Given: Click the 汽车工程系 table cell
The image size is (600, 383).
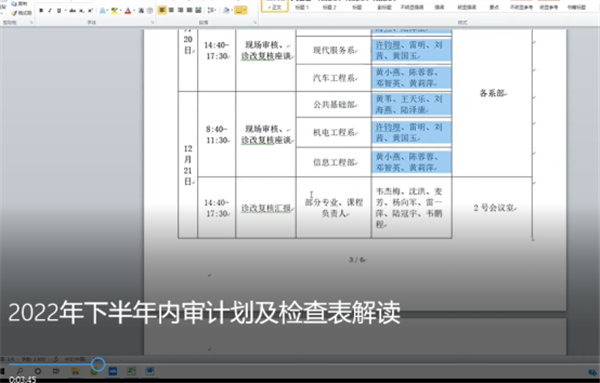Looking at the screenshot, I should coord(334,78).
